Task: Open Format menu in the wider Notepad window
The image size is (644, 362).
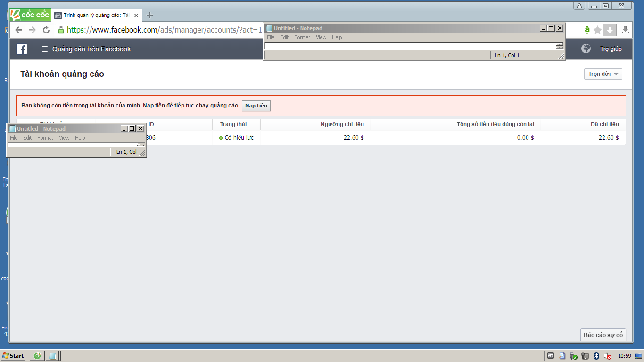Action: pos(302,37)
